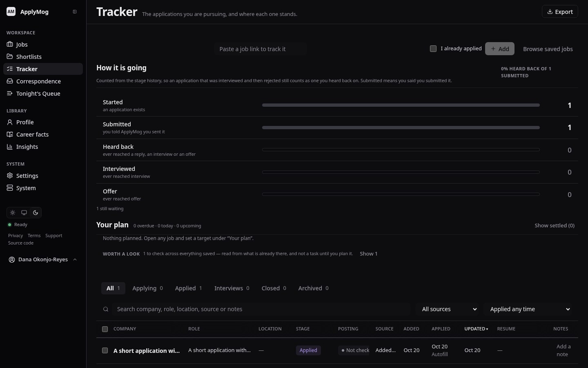Screen dimensions: 588x368
Task: Sort by the Applied column header
Action: pos(441,329)
